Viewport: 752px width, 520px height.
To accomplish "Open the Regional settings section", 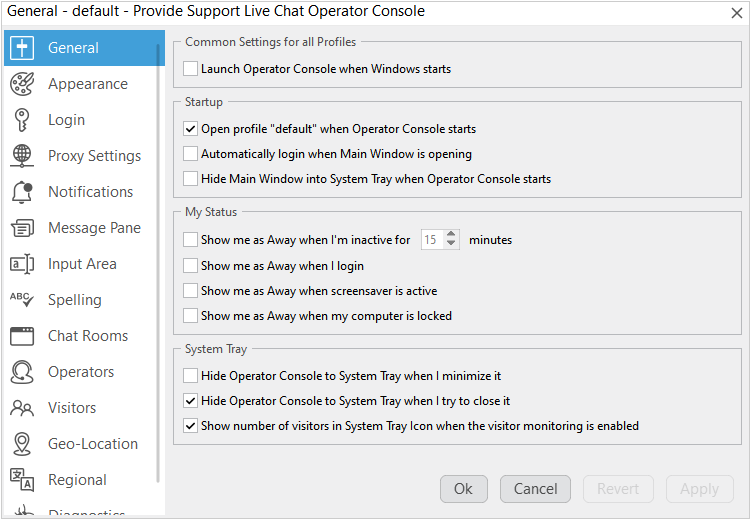I will point(77,480).
